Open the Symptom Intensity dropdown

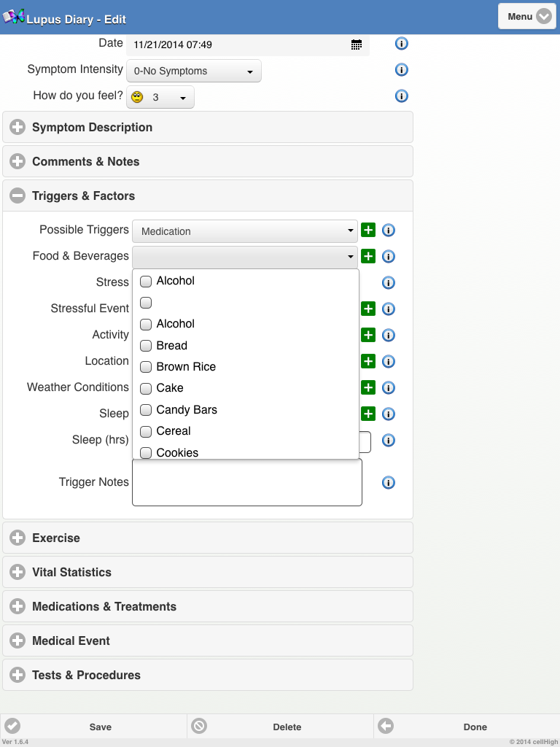193,71
